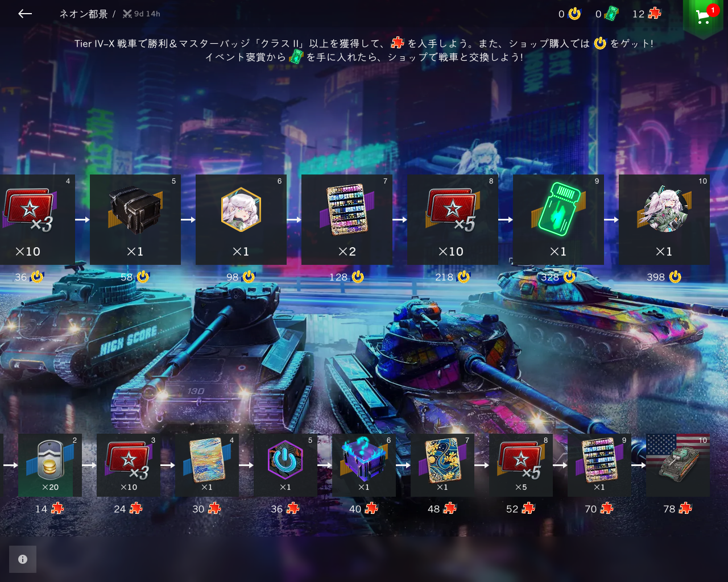The image size is (728, 582).
Task: Open the shop cart
Action: (703, 17)
